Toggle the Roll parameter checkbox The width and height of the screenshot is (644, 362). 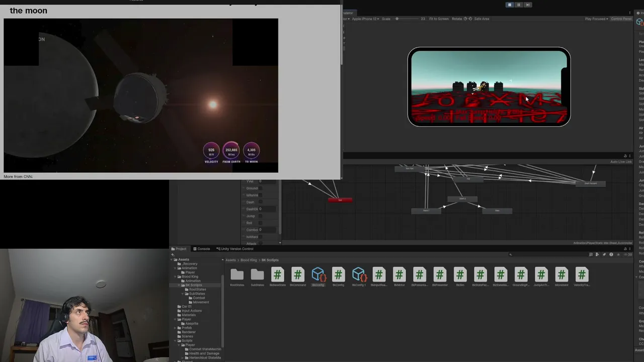(260, 223)
